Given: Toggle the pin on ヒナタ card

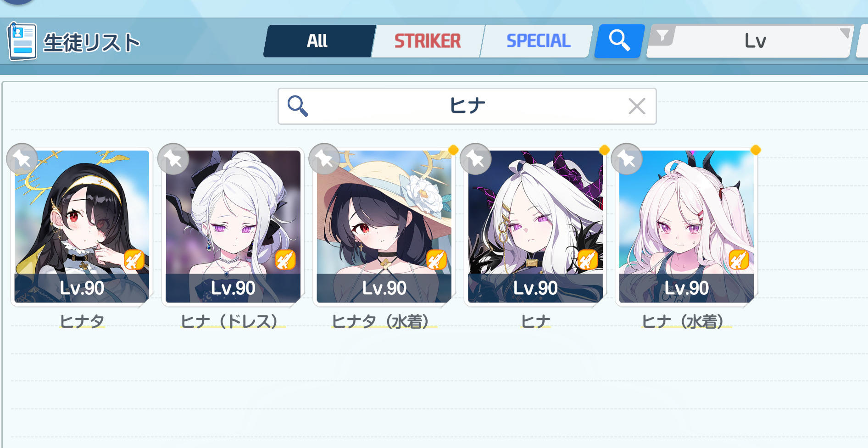Looking at the screenshot, I should pos(22,159).
